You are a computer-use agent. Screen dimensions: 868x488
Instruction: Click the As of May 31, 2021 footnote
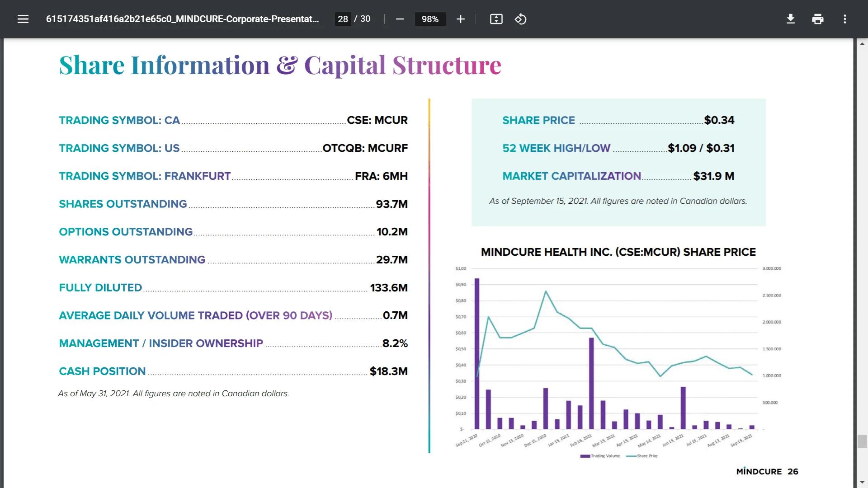click(174, 394)
